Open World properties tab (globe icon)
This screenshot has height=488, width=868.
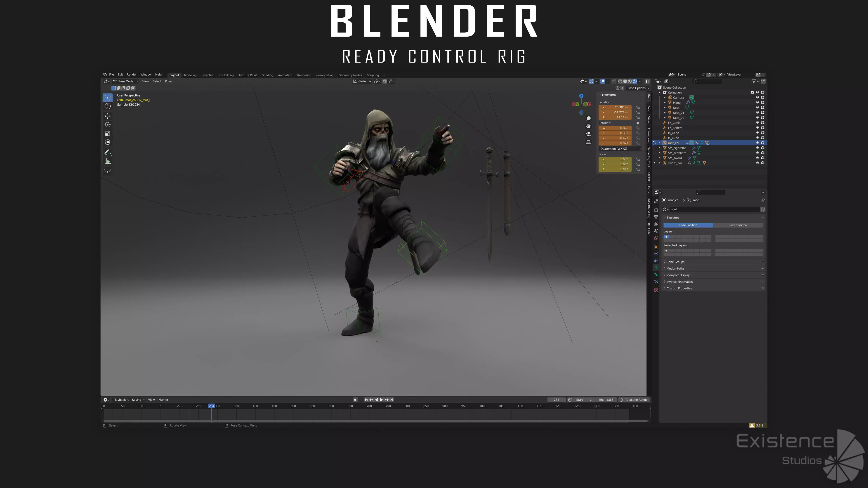click(x=656, y=238)
